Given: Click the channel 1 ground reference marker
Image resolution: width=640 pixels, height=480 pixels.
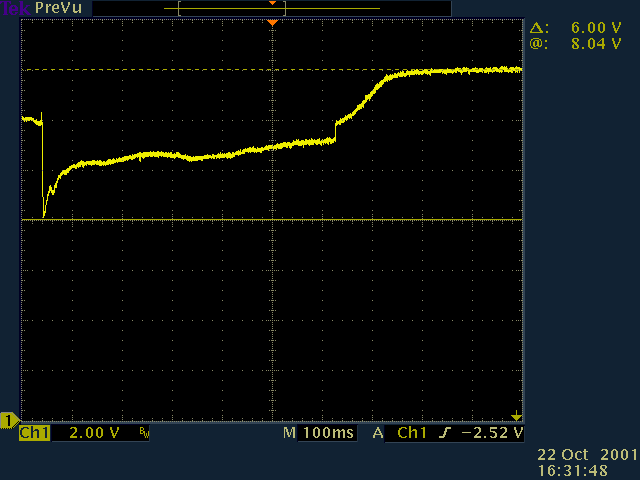Looking at the screenshot, I should (10, 419).
